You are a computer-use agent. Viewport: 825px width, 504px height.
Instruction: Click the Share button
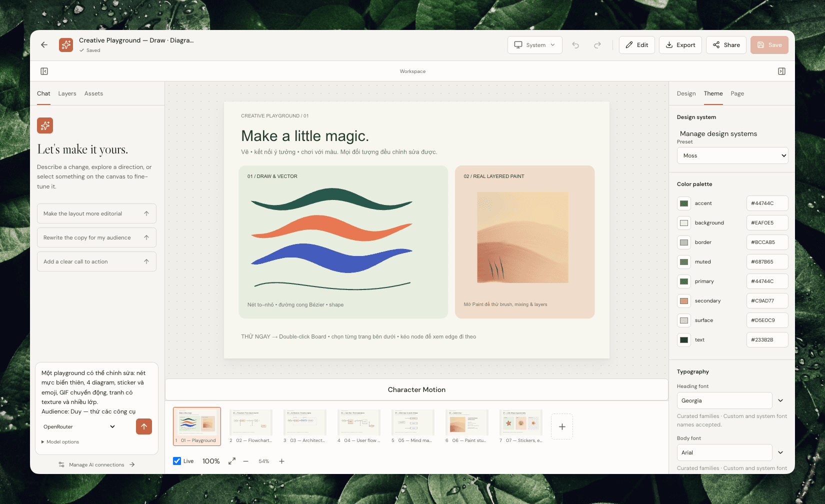tap(726, 45)
